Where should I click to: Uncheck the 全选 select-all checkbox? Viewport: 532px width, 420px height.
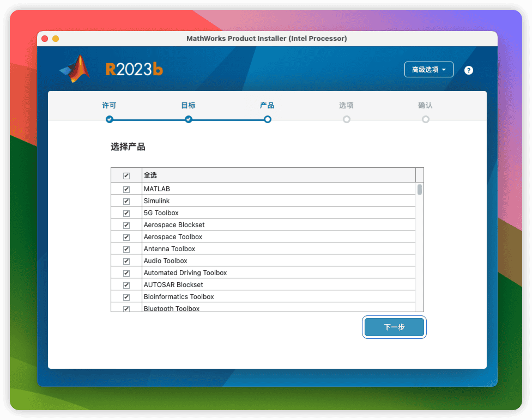coord(126,175)
